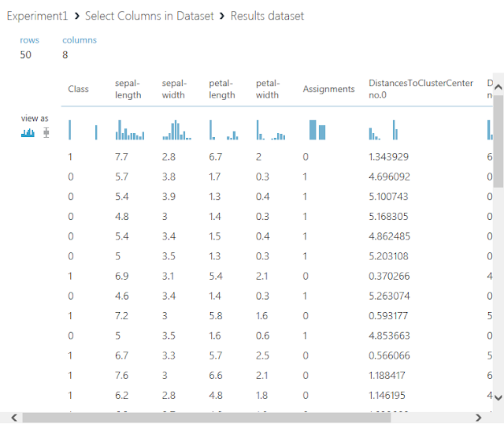Open the DistancesToClusterCenter no.0 histogram

coord(386,130)
